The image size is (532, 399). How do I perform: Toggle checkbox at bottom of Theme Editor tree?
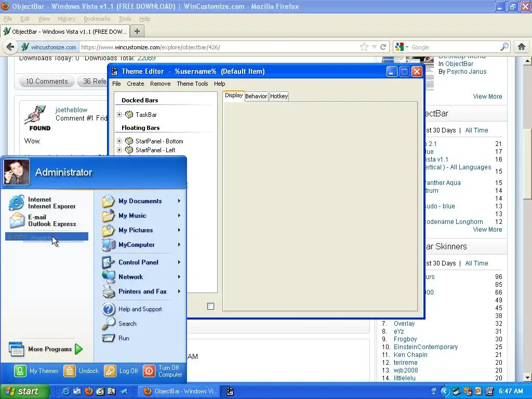pos(211,307)
